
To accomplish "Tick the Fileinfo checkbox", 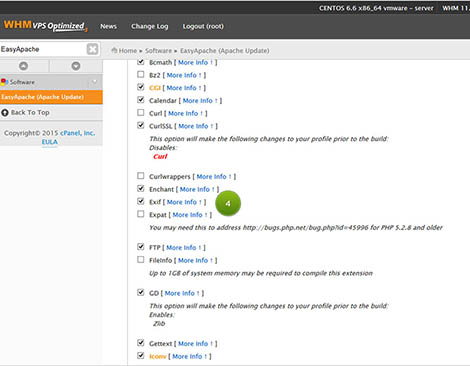I will (141, 260).
